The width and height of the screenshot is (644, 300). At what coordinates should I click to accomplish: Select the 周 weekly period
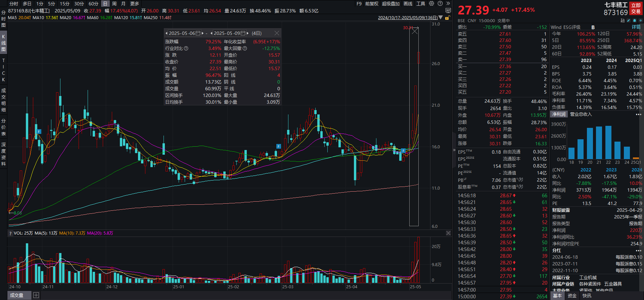(114, 4)
